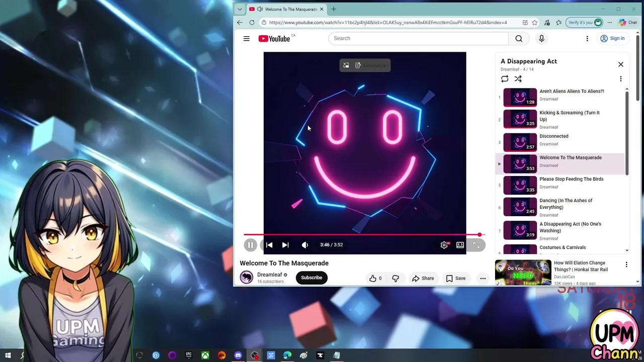This screenshot has height=362, width=644.
Task: Add this page to favorites star
Action: point(535,22)
